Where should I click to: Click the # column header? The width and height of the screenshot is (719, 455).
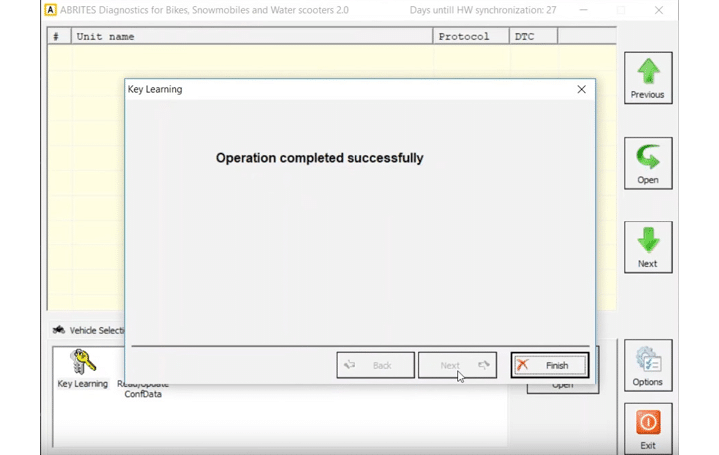coord(58,36)
